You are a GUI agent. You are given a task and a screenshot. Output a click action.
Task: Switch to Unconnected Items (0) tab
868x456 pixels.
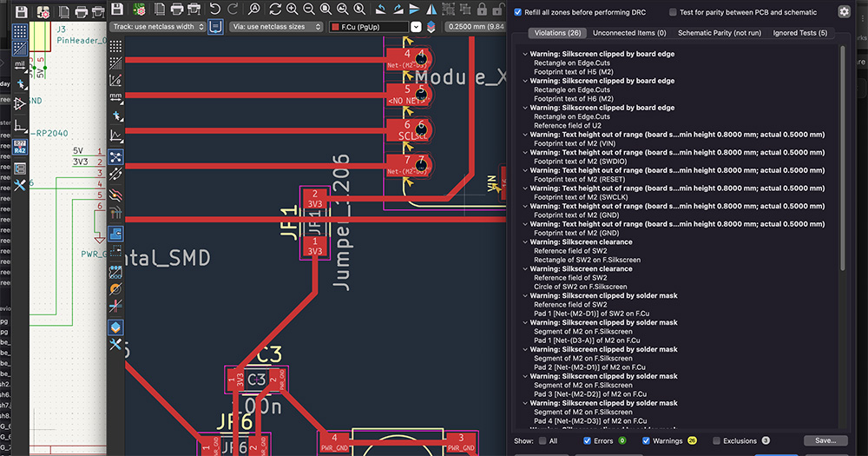(629, 33)
